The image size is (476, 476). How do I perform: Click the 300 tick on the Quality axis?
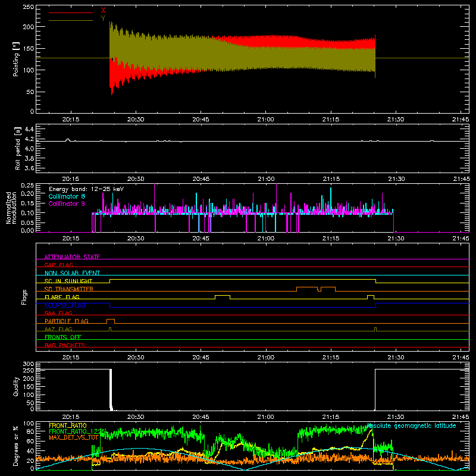pyautogui.click(x=28, y=364)
